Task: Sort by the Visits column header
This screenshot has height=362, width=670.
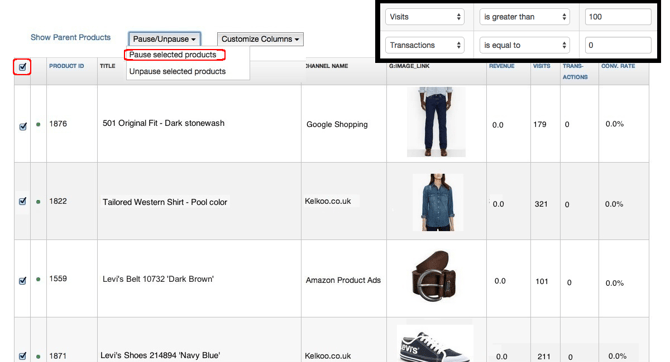Action: coord(541,66)
